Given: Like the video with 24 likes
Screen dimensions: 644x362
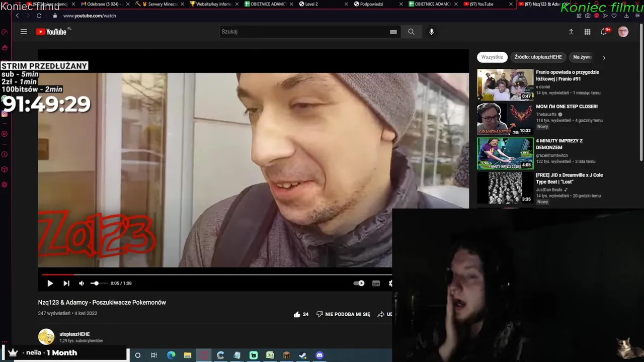Looking at the screenshot, I should (301, 314).
